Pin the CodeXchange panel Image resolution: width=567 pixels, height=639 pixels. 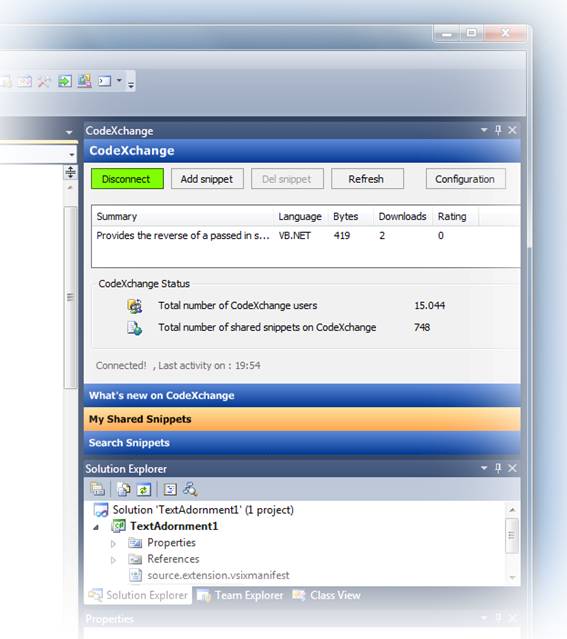point(498,130)
